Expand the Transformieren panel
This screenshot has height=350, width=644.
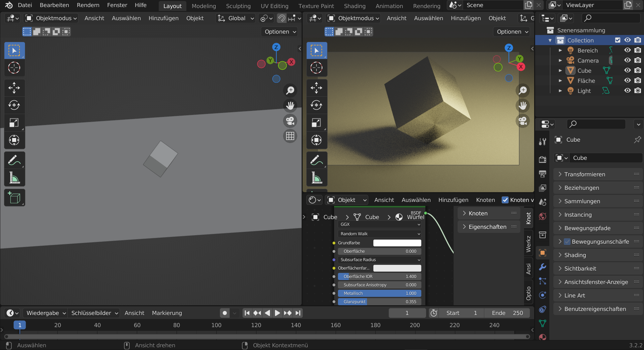(585, 174)
